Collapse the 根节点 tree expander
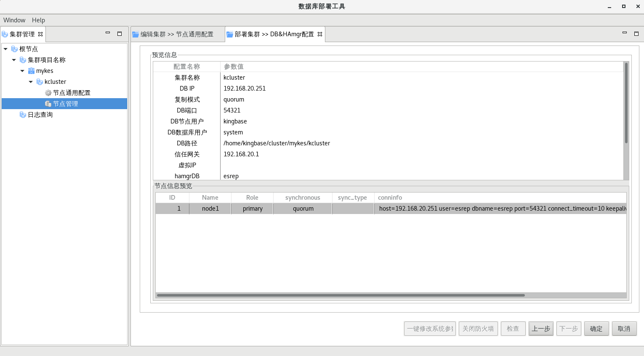Viewport: 644px width, 356px height. click(5, 49)
